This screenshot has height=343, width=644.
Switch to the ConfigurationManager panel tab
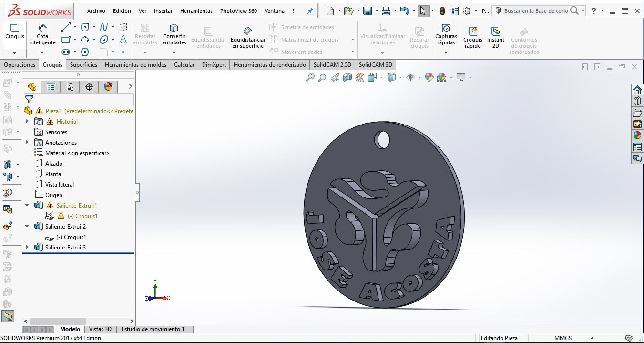click(70, 86)
